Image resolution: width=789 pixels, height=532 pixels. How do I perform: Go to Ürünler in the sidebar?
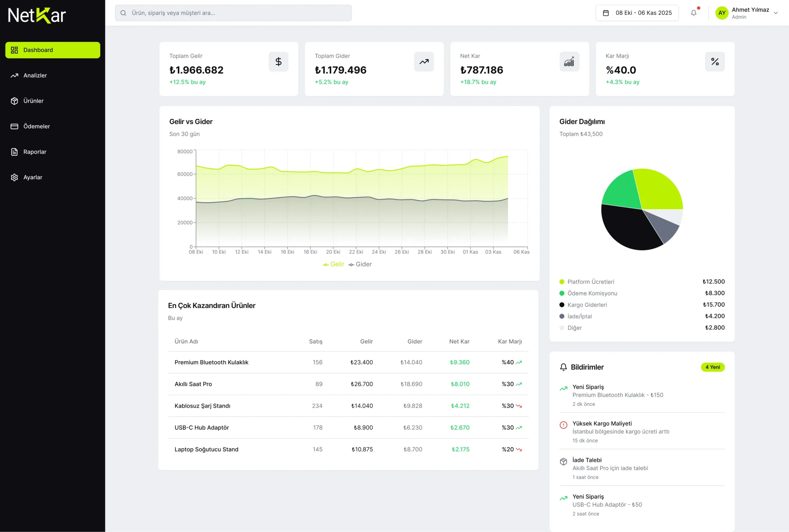tap(33, 101)
